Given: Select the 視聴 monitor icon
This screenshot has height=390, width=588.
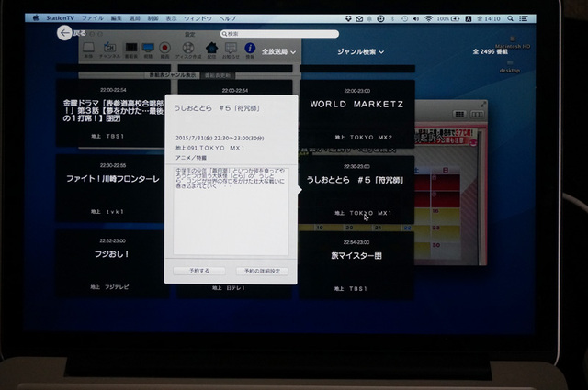Looking at the screenshot, I should pyautogui.click(x=148, y=50).
